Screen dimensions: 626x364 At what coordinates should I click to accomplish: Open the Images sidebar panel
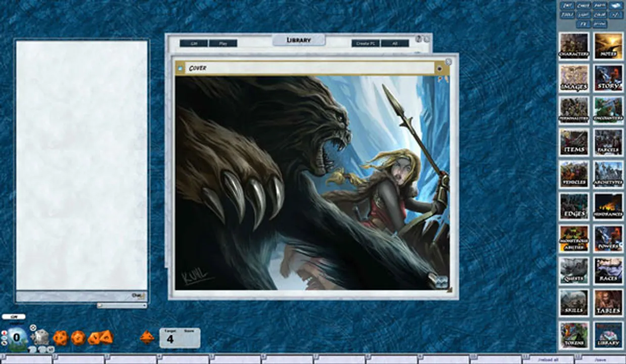[574, 78]
